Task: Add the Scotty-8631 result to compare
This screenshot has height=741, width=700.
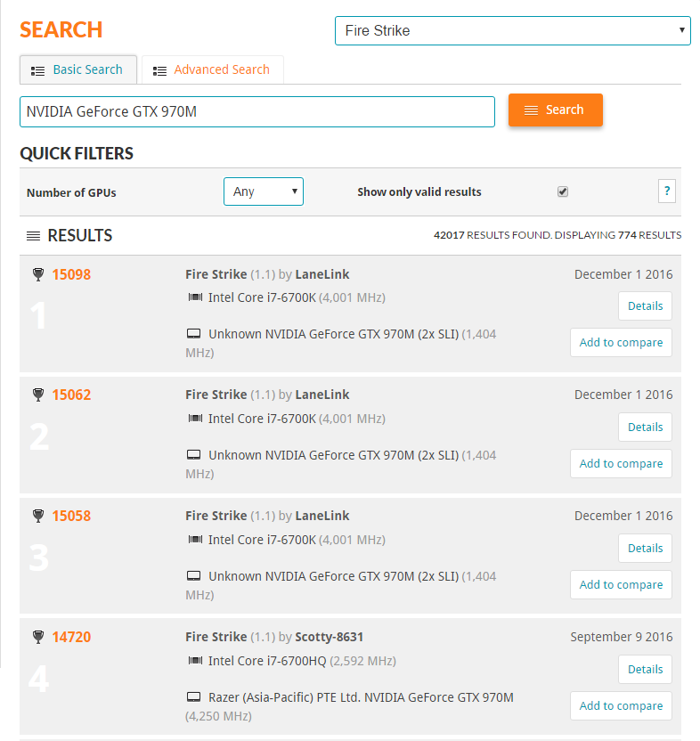Action: 621,705
